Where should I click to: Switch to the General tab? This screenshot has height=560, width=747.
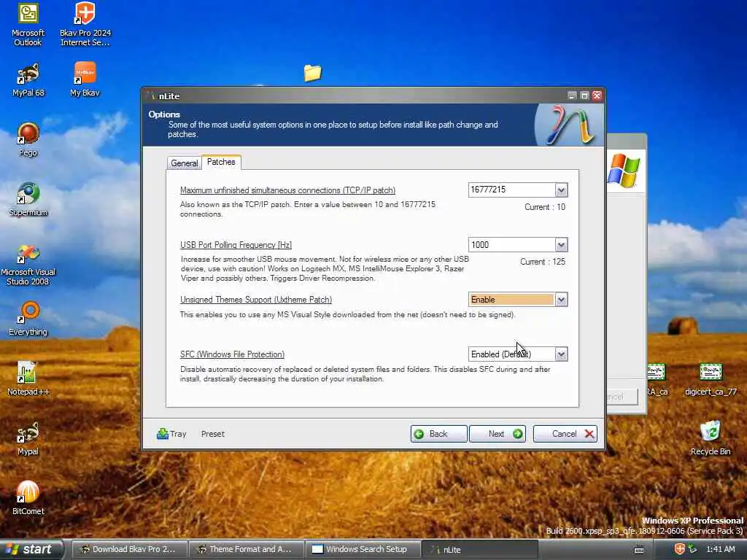(x=185, y=163)
